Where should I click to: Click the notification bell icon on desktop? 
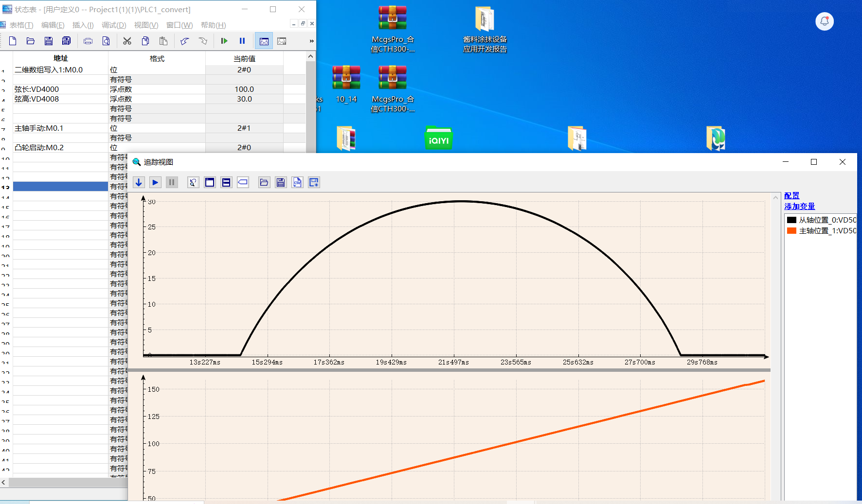tap(825, 21)
